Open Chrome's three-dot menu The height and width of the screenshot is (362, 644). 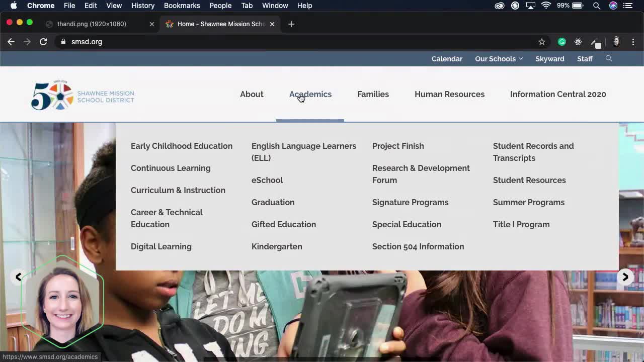pos(633,42)
